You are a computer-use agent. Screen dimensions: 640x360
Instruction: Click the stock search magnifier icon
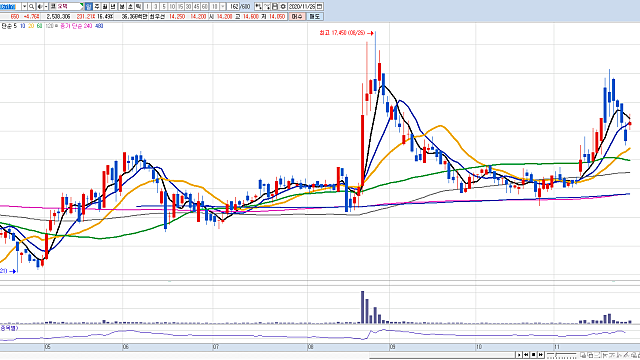click(x=31, y=7)
